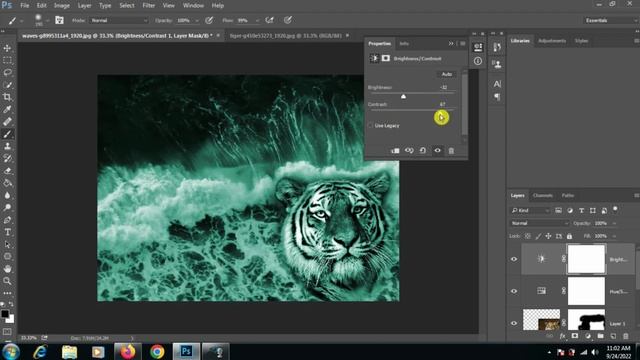The height and width of the screenshot is (360, 640).
Task: Enable the Use Legacy checkbox
Action: [370, 126]
